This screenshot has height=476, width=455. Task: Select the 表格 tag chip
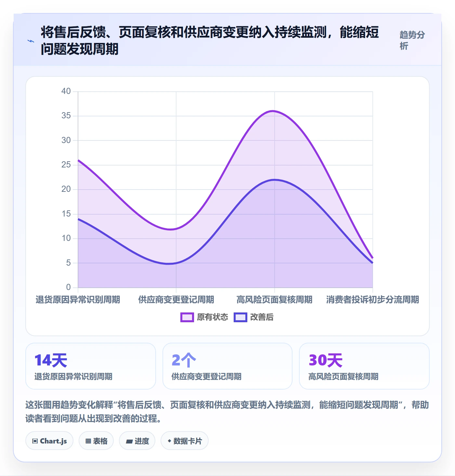tap(96, 441)
